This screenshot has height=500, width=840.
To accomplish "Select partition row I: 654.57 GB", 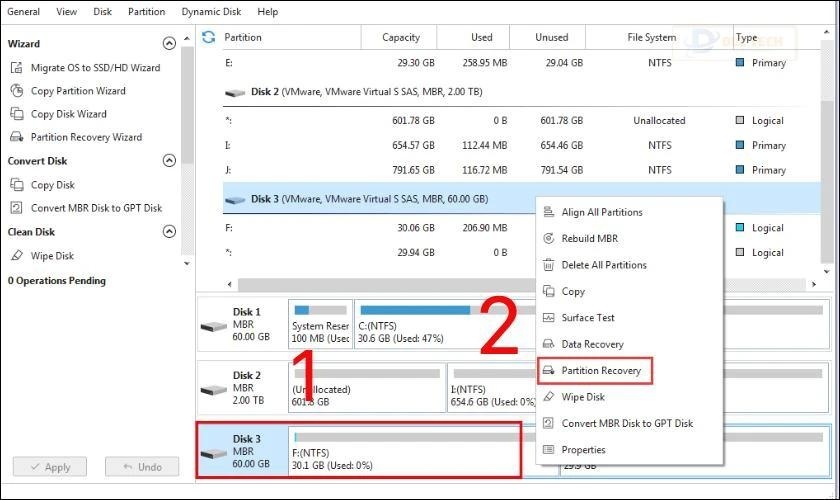I will click(x=521, y=145).
